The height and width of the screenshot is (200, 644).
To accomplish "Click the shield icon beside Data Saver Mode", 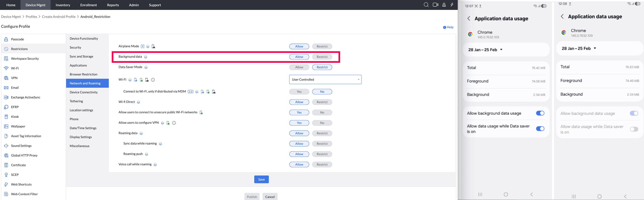I will 146,67.
